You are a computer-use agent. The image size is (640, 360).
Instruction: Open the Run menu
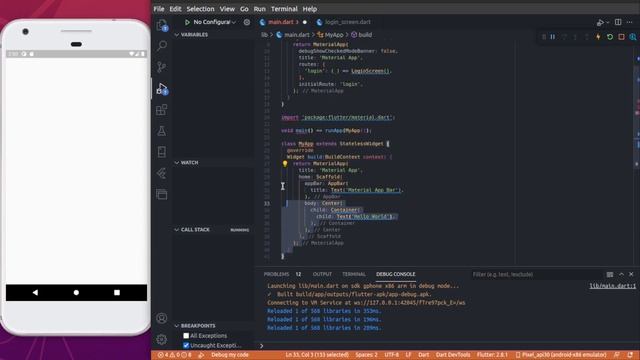pos(260,9)
